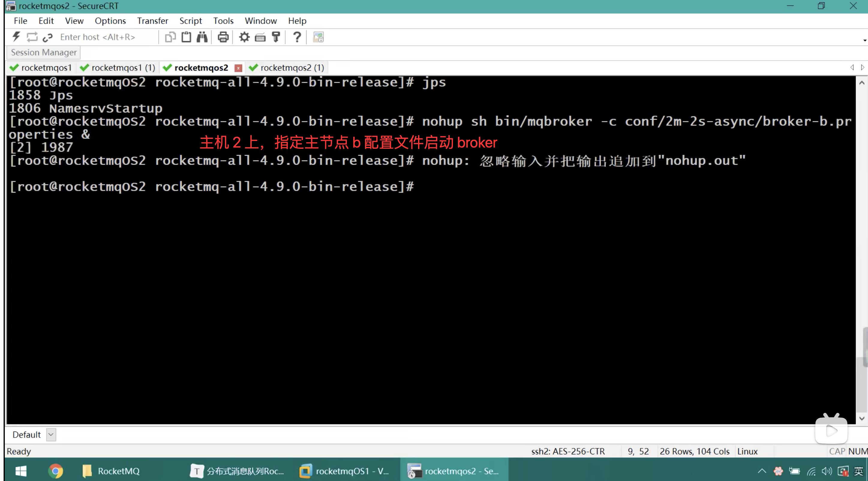Click the Copy toolbar icon
The width and height of the screenshot is (868, 481).
point(170,37)
